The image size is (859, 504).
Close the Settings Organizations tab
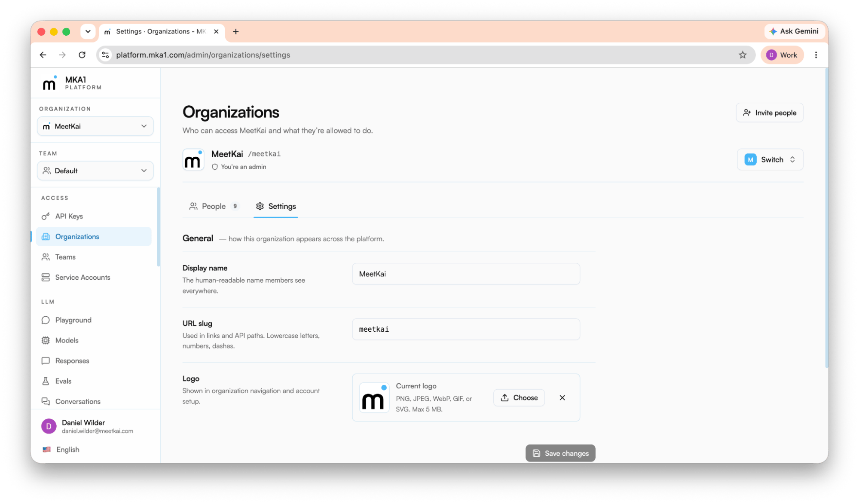(x=216, y=31)
